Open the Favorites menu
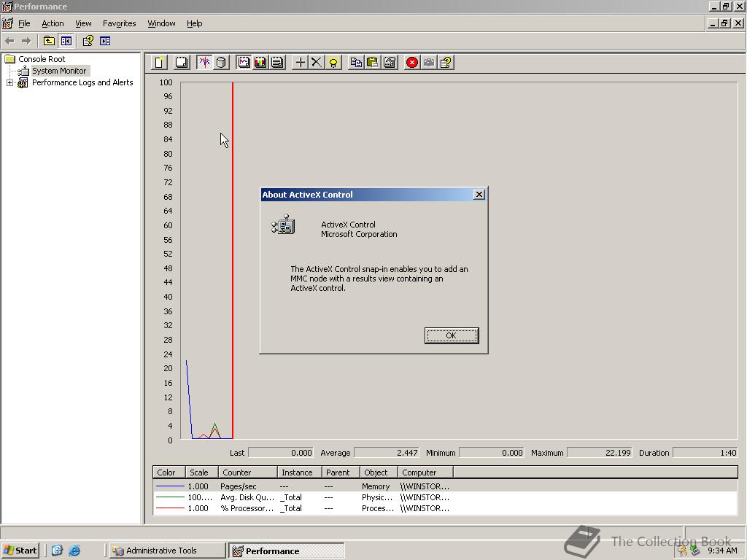 (x=119, y=23)
